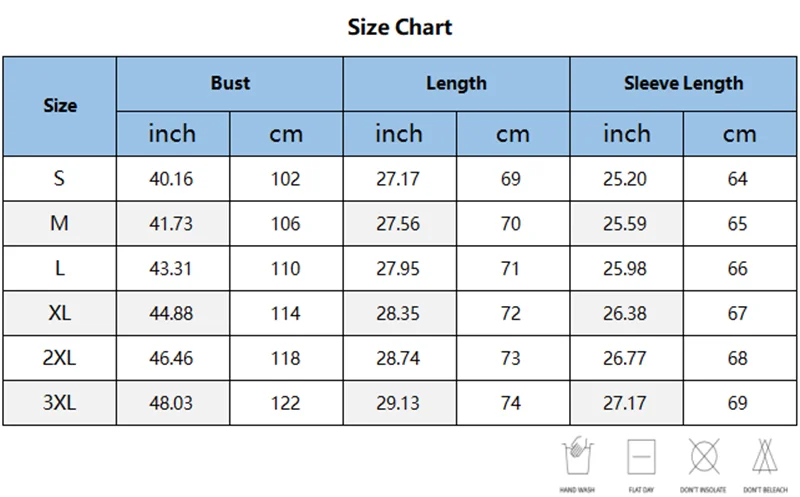Viewport: 800px width, 497px height.
Task: Click bust value 122 cm cell
Action: click(x=286, y=403)
